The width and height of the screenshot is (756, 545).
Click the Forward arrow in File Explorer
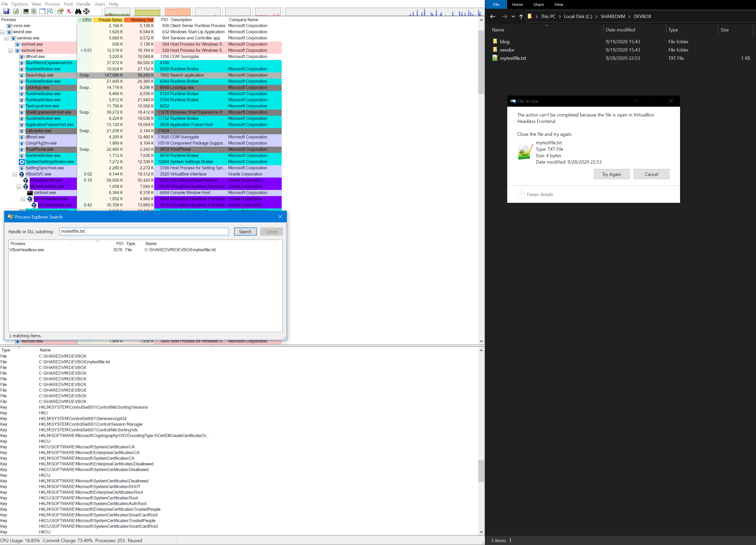[504, 16]
